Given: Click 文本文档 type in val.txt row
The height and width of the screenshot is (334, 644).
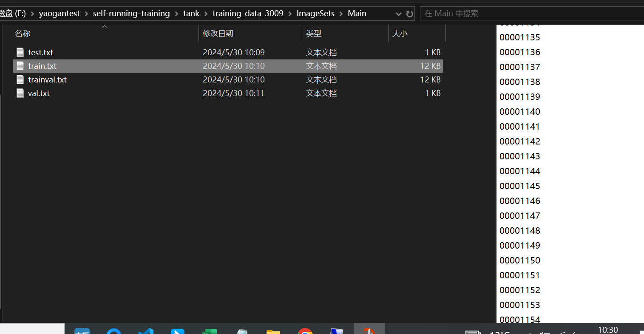Looking at the screenshot, I should pyautogui.click(x=321, y=93).
